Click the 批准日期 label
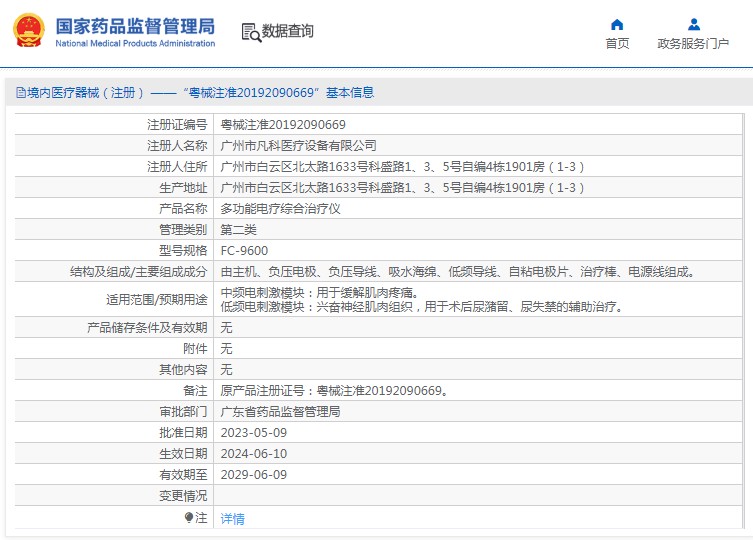The image size is (753, 540). 183,433
